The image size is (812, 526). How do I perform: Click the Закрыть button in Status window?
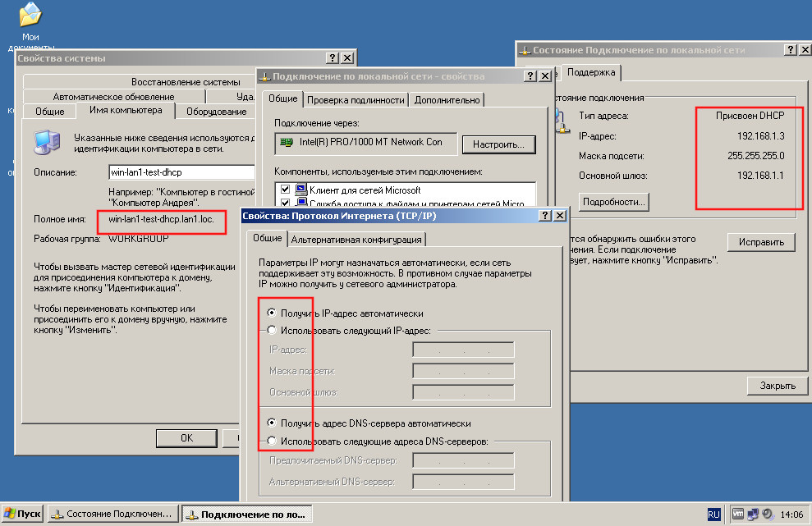pos(778,386)
